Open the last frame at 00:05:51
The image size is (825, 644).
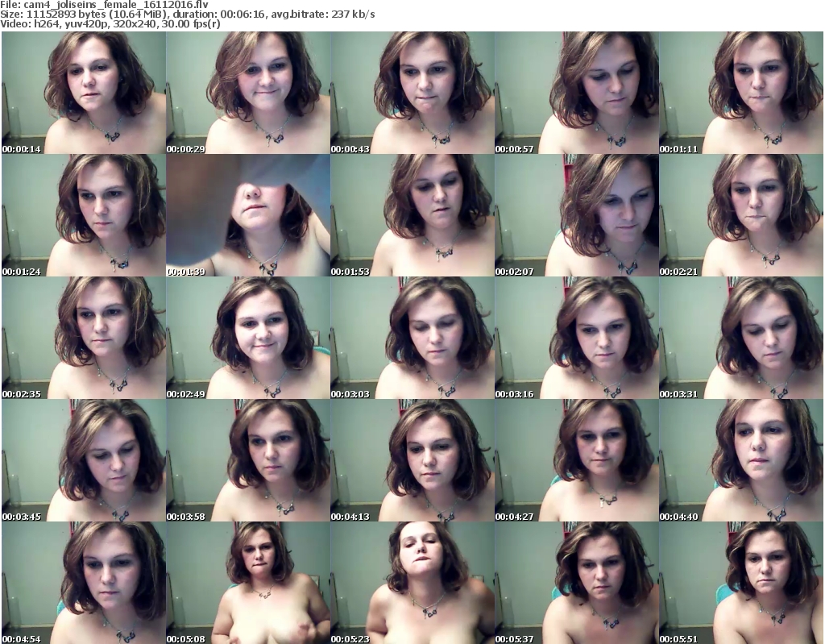[x=741, y=583]
